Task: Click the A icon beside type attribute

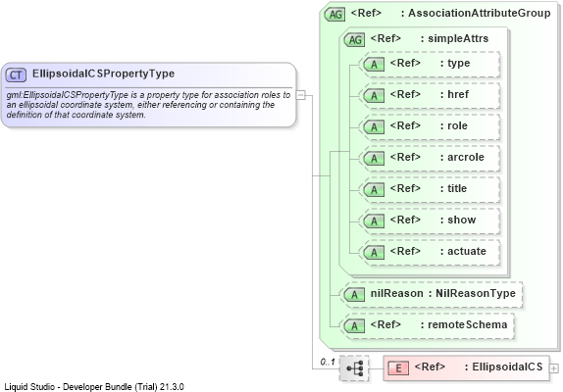Action: tap(374, 65)
